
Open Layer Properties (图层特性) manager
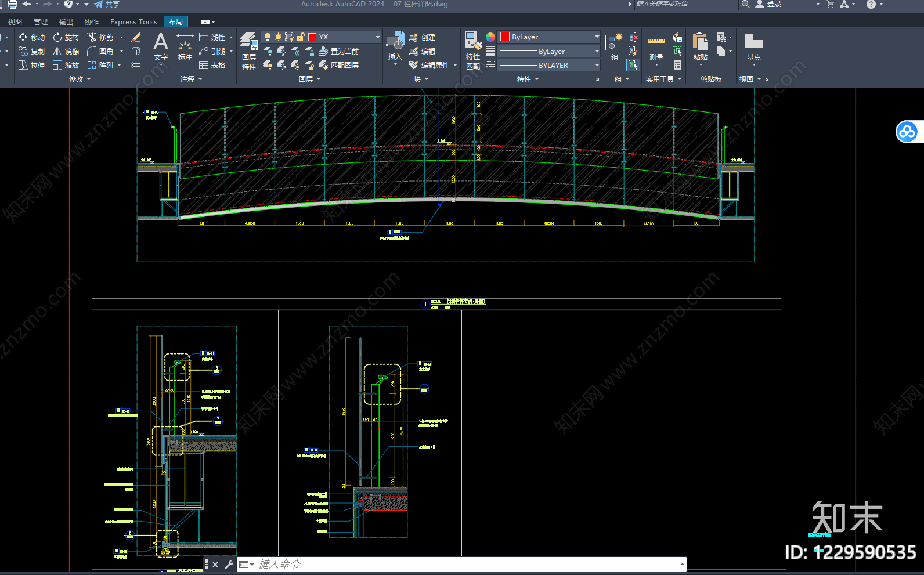pyautogui.click(x=249, y=51)
